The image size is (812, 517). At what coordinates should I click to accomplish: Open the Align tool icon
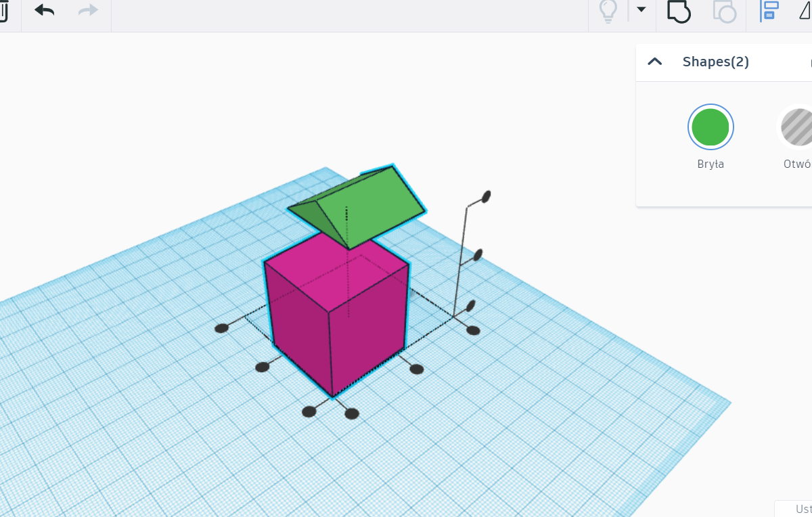(x=770, y=11)
